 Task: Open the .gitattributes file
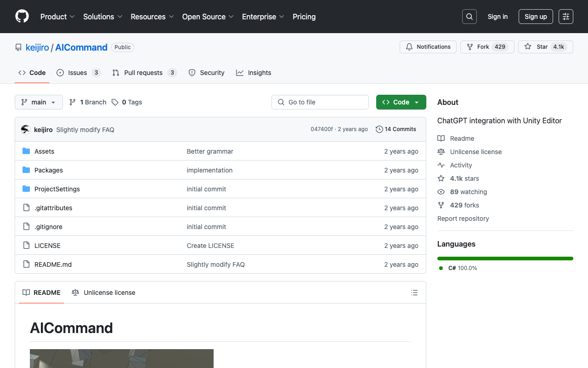coord(53,208)
